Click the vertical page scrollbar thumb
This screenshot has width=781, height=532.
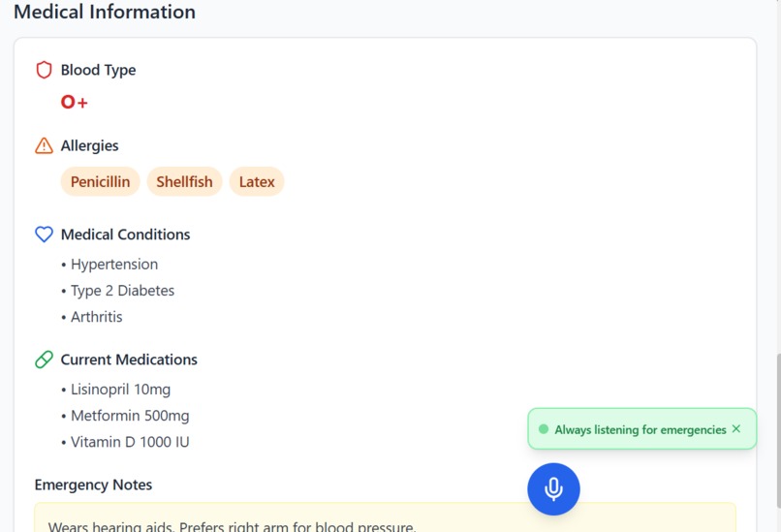[x=777, y=431]
